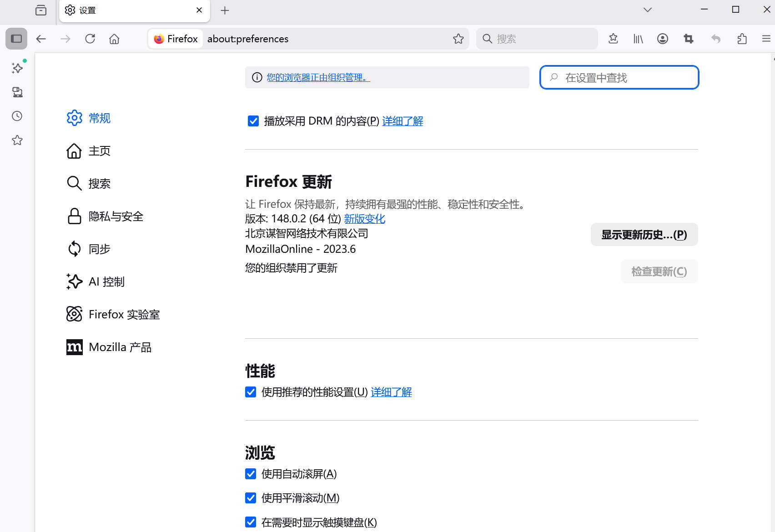Select the 设置 tab
This screenshot has width=775, height=532.
coord(135,10)
